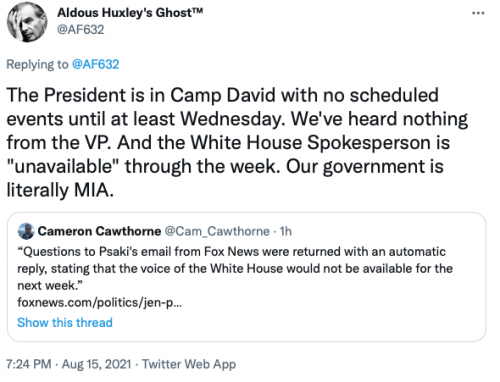Click Cameron Cawthorne's small avatar
The image size is (500, 382).
point(26,231)
